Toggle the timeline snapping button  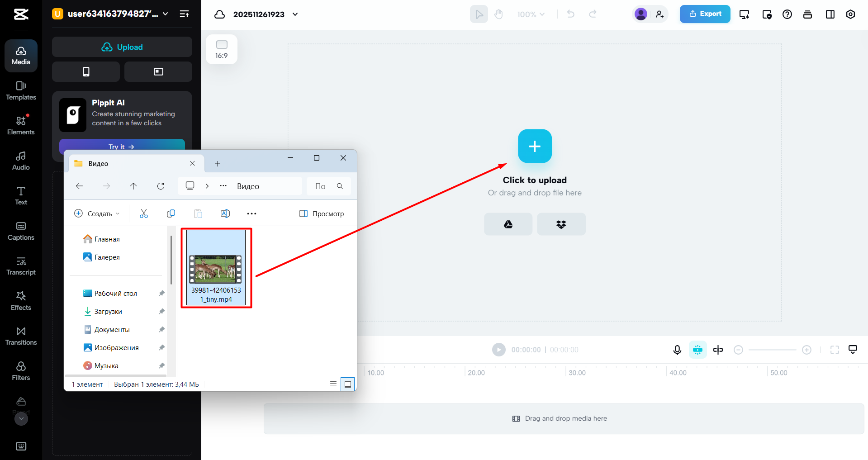point(697,350)
